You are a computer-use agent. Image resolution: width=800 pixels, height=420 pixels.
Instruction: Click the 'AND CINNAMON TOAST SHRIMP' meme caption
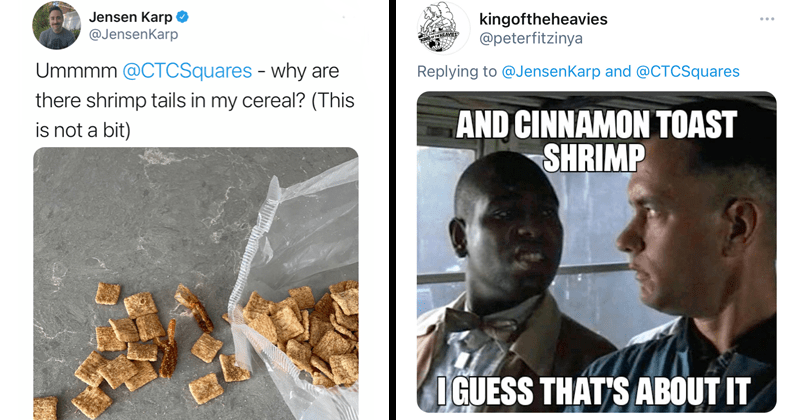[x=596, y=141]
